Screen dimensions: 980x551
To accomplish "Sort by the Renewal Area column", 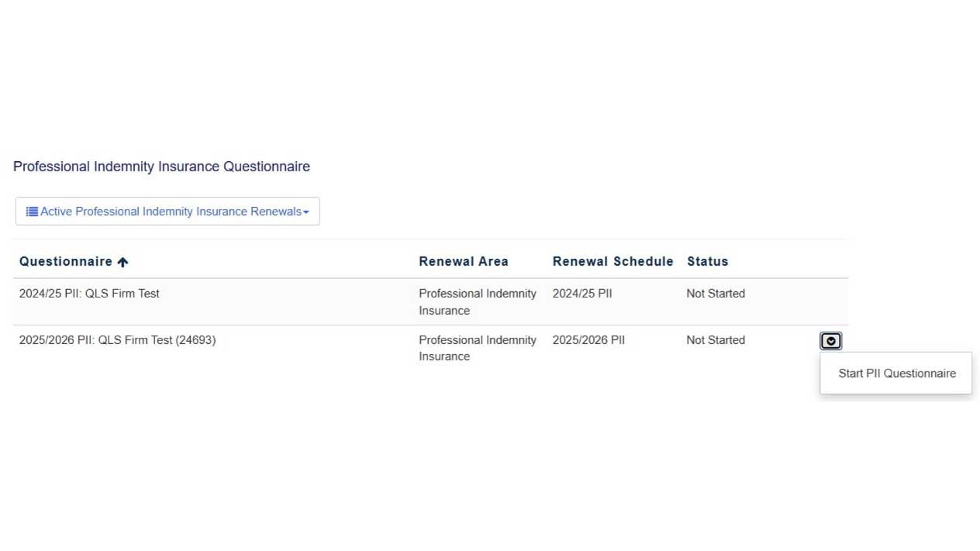I will [463, 262].
